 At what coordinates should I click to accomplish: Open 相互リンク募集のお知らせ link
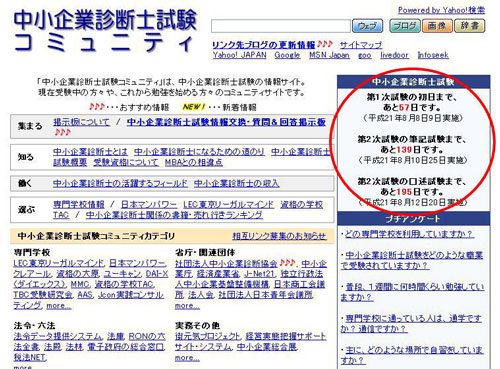coord(279,236)
